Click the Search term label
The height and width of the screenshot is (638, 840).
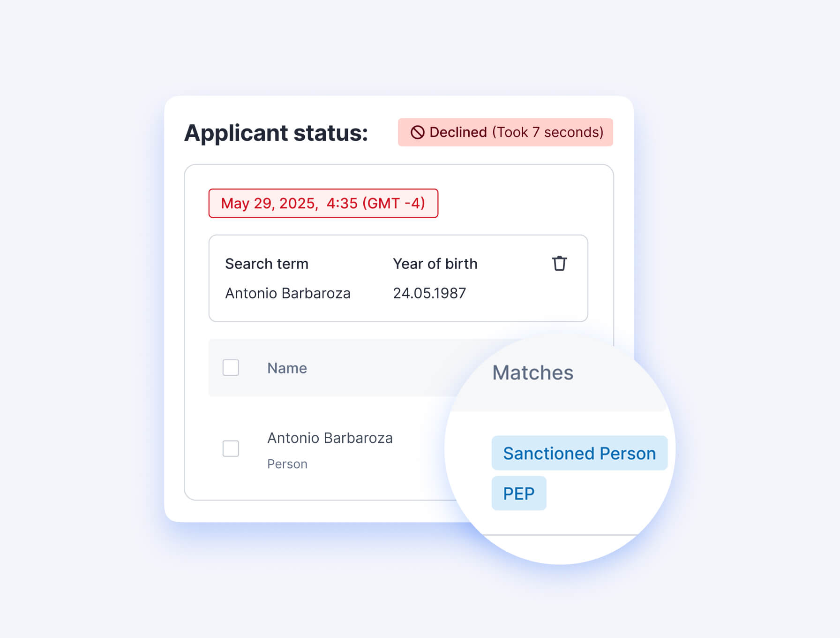tap(267, 264)
